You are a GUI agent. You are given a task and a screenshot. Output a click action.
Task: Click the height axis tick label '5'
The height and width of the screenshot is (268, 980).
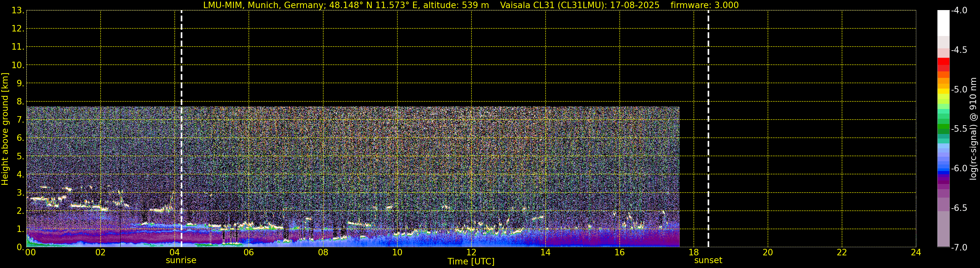point(20,156)
